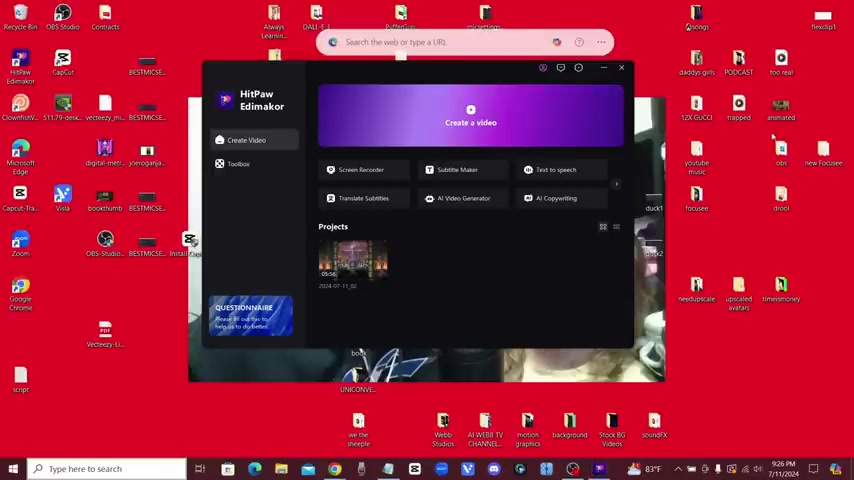Click the Create a video banner
Image resolution: width=854 pixels, height=480 pixels.
tap(471, 116)
